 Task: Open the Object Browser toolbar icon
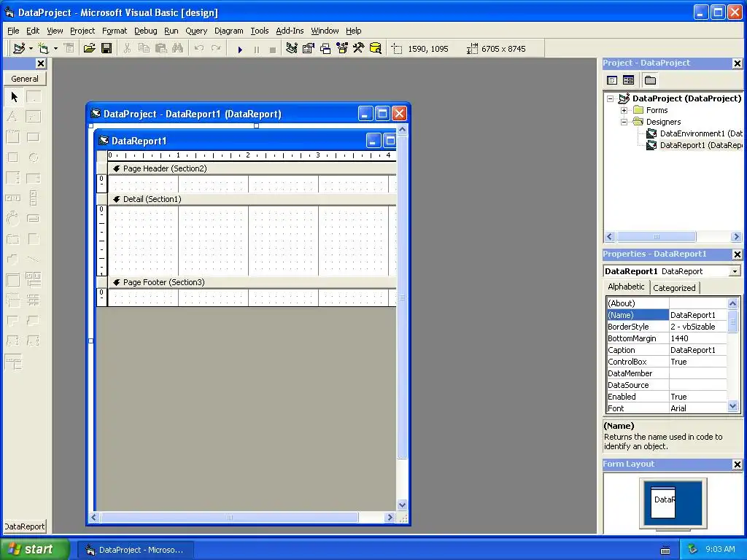point(342,48)
